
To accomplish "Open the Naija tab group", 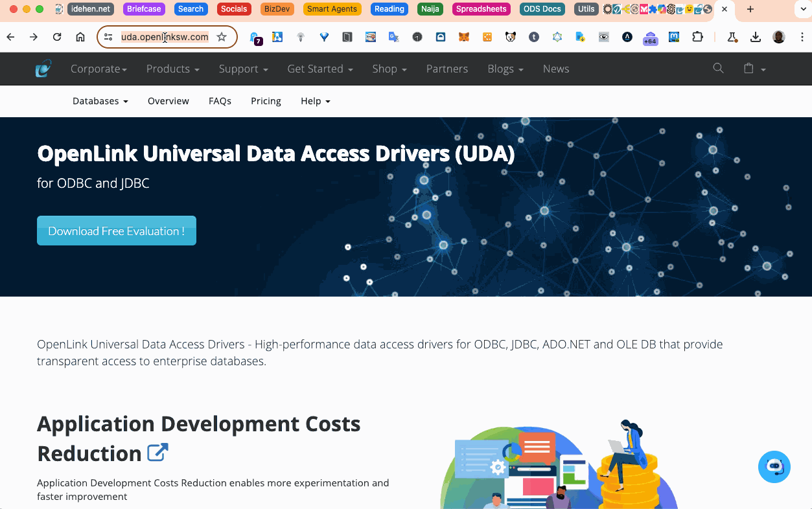I will [x=430, y=9].
